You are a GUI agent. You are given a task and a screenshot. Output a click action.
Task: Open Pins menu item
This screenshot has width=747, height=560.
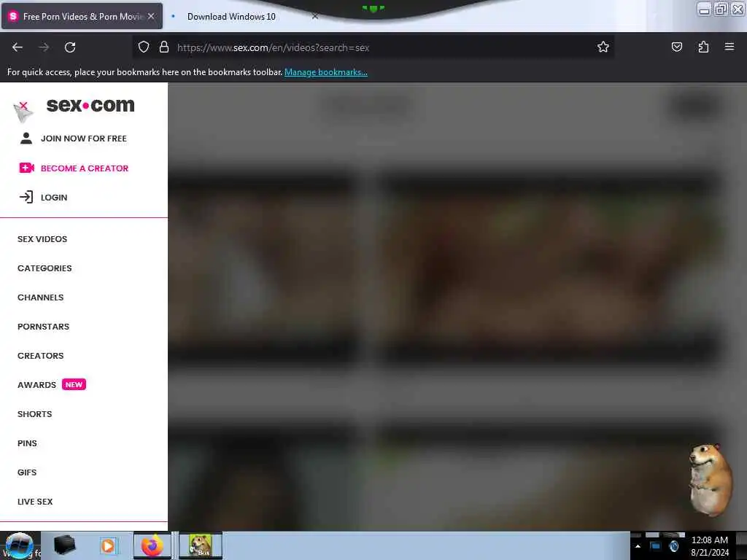pos(27,443)
